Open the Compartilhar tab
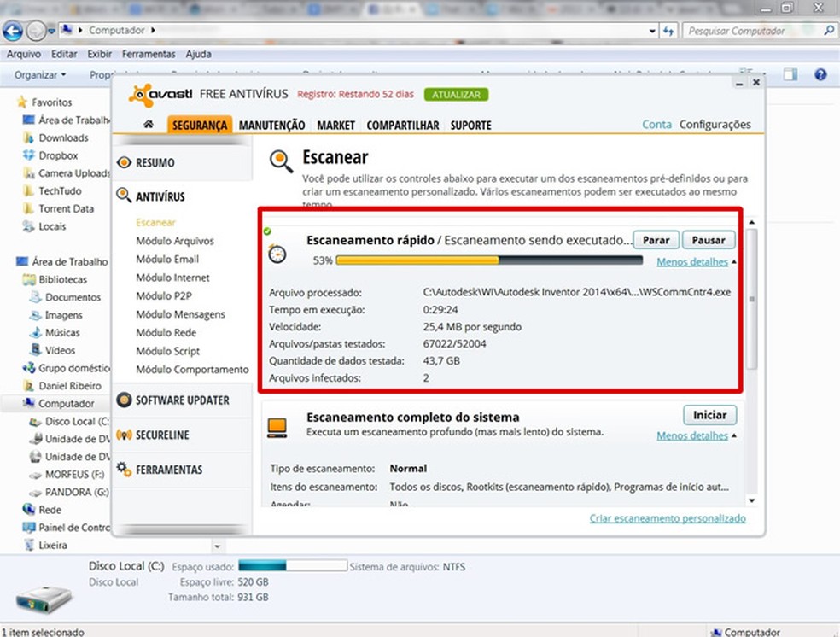This screenshot has height=637, width=840. (x=402, y=125)
